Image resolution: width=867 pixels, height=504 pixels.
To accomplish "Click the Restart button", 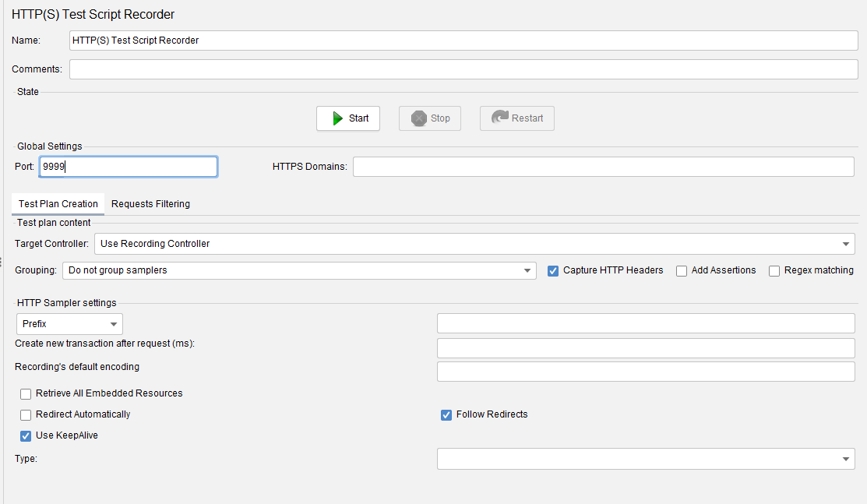I will click(517, 118).
